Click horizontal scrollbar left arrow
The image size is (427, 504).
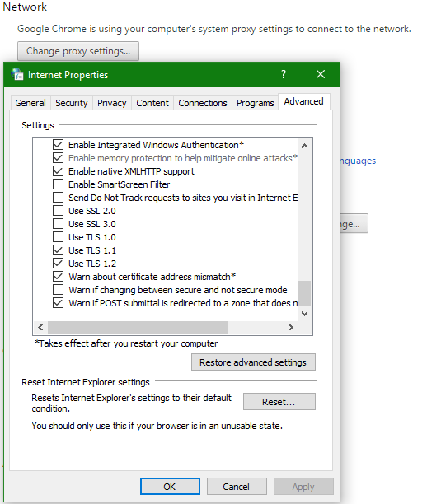(x=40, y=327)
